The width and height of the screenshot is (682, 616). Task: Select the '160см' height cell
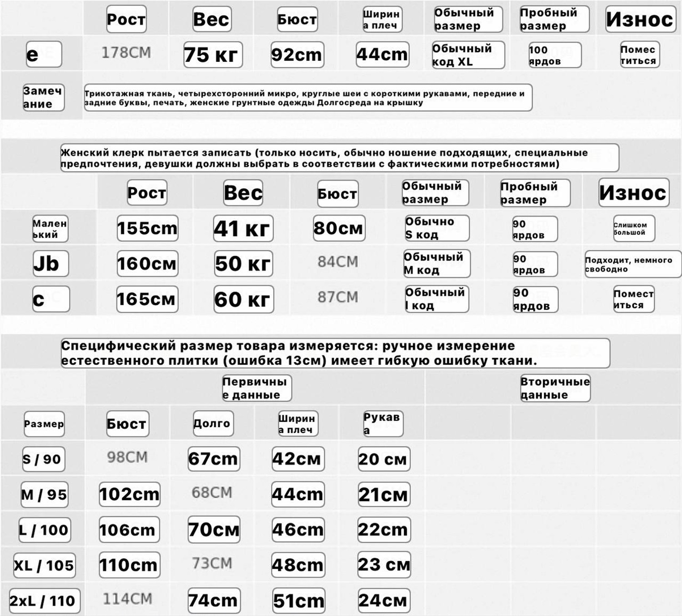[x=147, y=263]
